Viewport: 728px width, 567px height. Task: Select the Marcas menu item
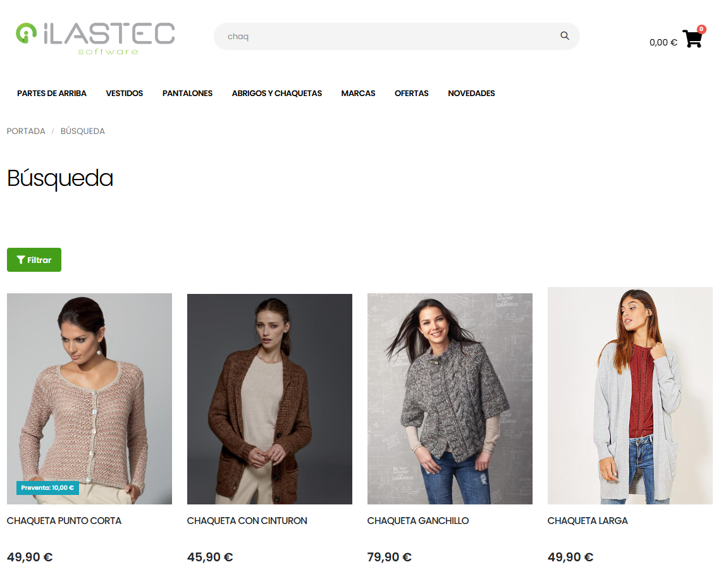click(x=358, y=94)
